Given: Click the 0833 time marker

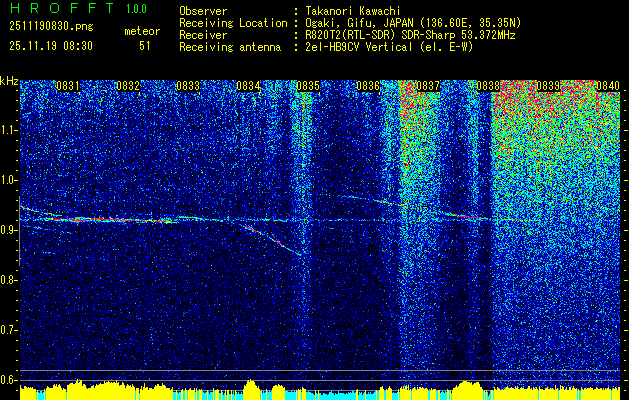Looking at the screenshot, I should pyautogui.click(x=188, y=86).
